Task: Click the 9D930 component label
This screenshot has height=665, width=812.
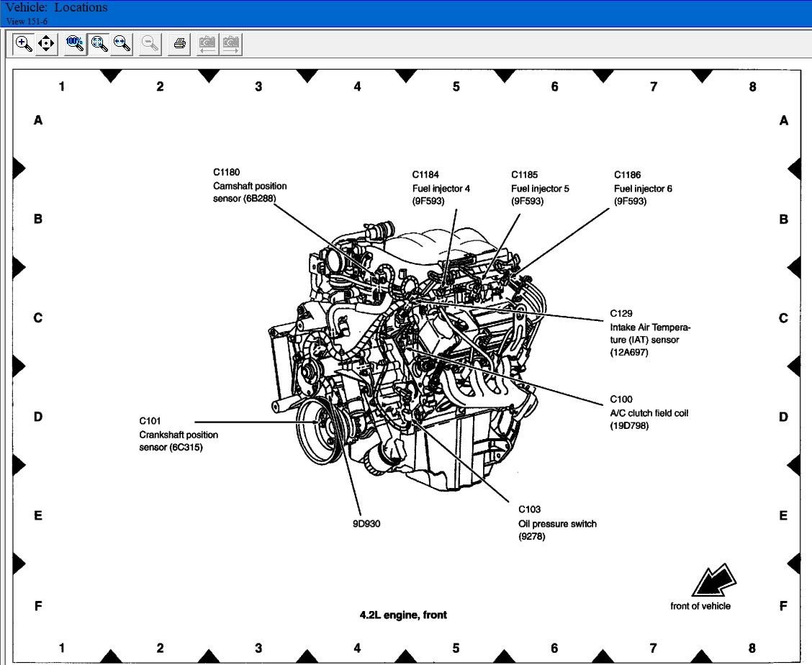Action: click(366, 523)
